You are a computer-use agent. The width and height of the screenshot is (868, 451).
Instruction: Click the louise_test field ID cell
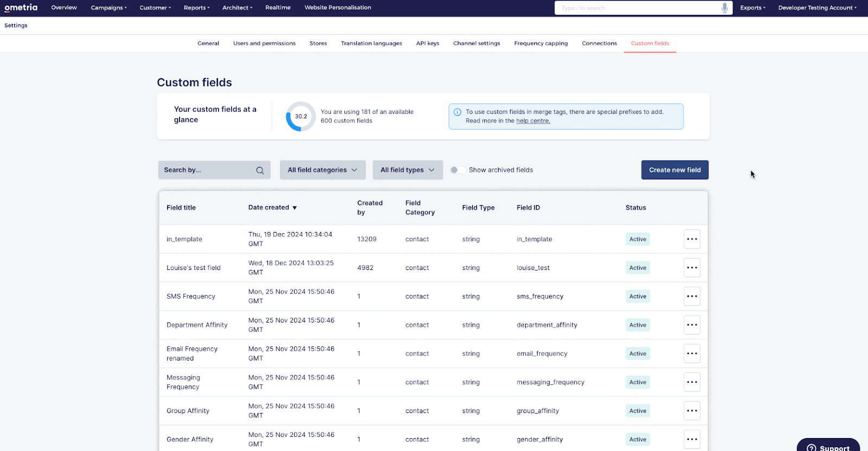[x=533, y=268]
